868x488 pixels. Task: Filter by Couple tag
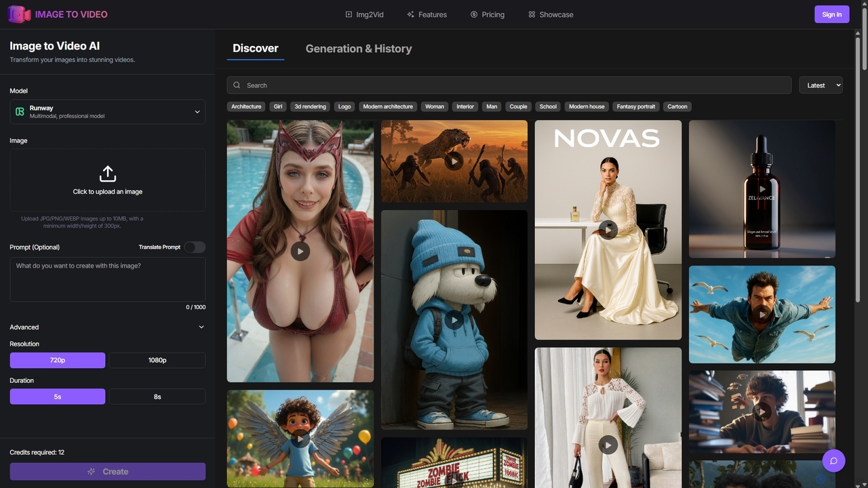pos(519,106)
